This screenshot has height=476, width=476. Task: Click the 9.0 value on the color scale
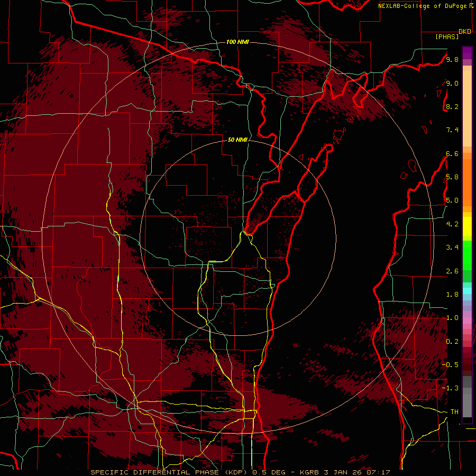point(452,84)
